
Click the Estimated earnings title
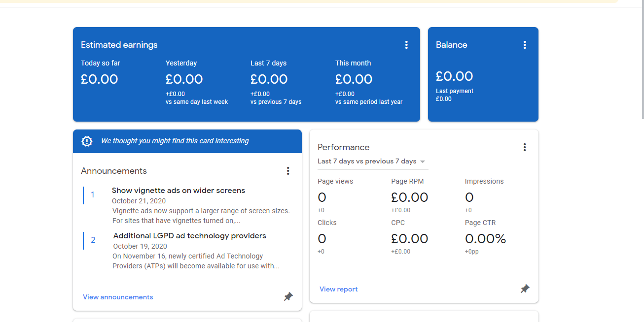pos(119,45)
